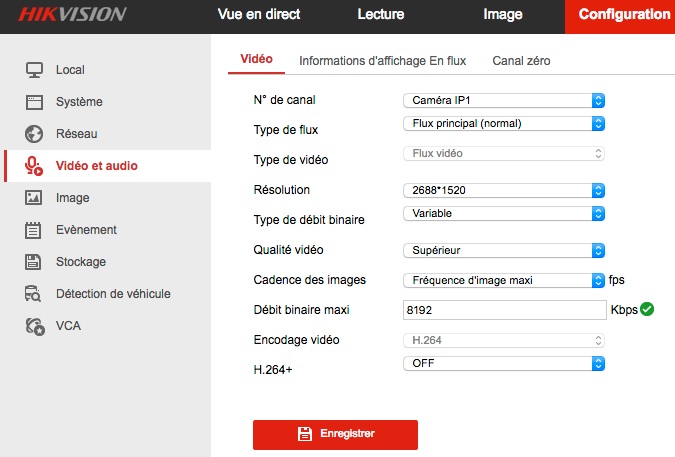Click the Evènement calendar icon
Screen dimensions: 675x457
pyautogui.click(x=35, y=230)
